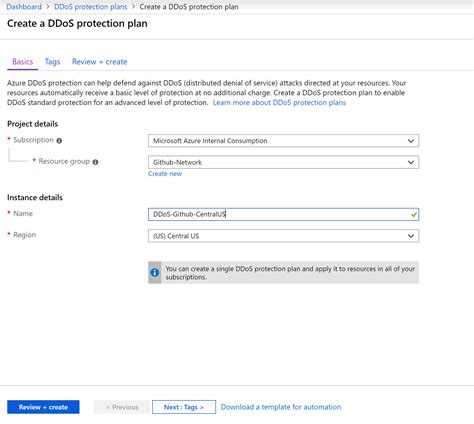Click the Review + create button

(43, 407)
